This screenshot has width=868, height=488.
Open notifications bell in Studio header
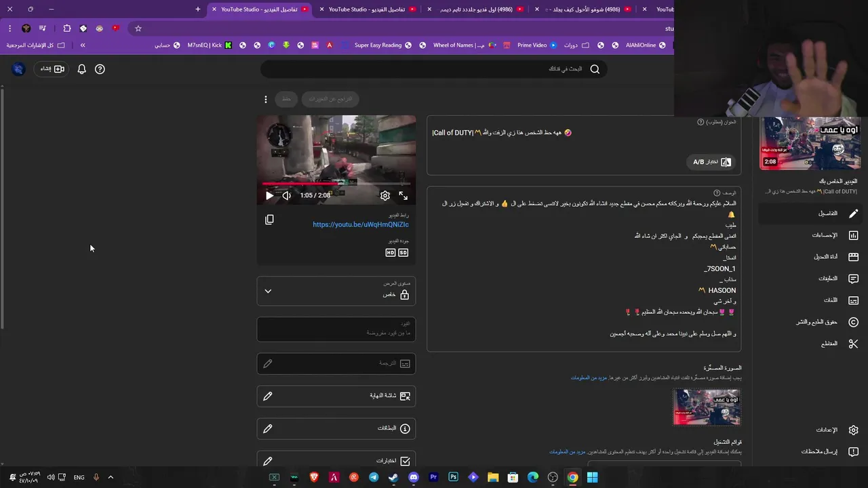coord(81,69)
